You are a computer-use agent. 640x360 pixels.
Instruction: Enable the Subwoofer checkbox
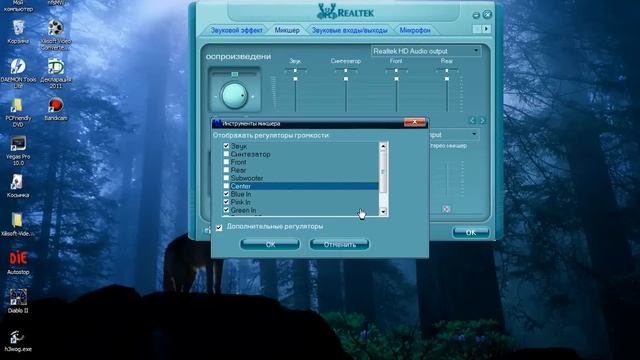[x=226, y=178]
